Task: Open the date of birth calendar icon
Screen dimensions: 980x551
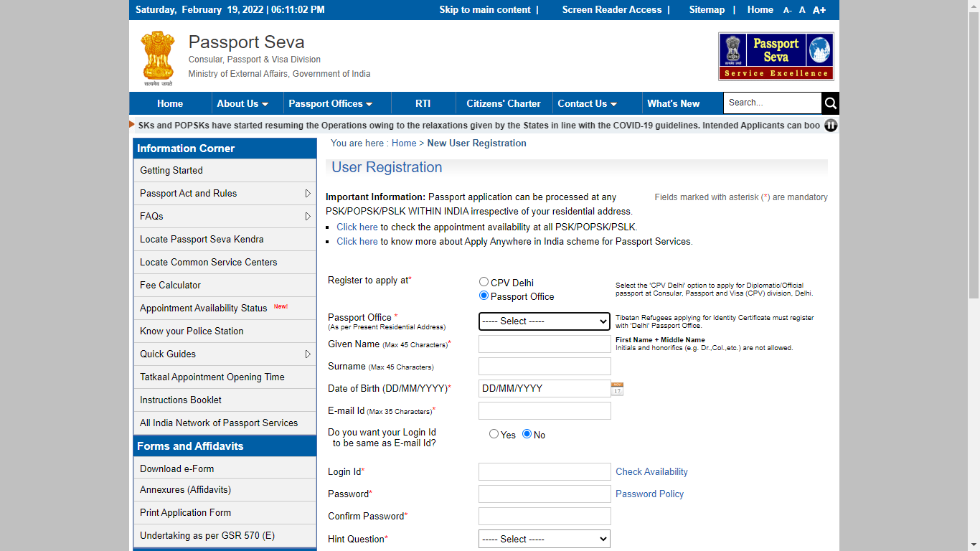Action: tap(617, 389)
